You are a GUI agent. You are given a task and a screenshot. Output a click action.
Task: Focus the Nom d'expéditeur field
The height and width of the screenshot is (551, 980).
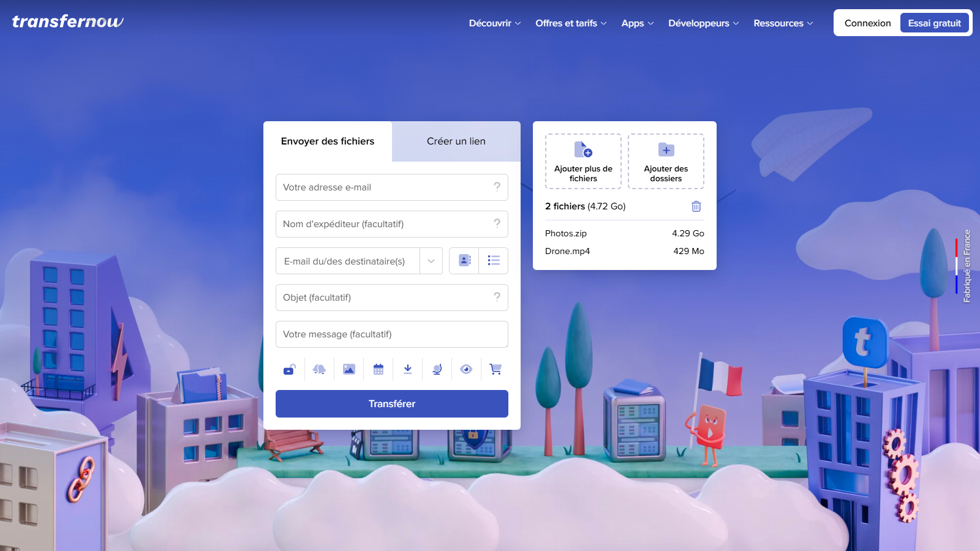(x=392, y=224)
